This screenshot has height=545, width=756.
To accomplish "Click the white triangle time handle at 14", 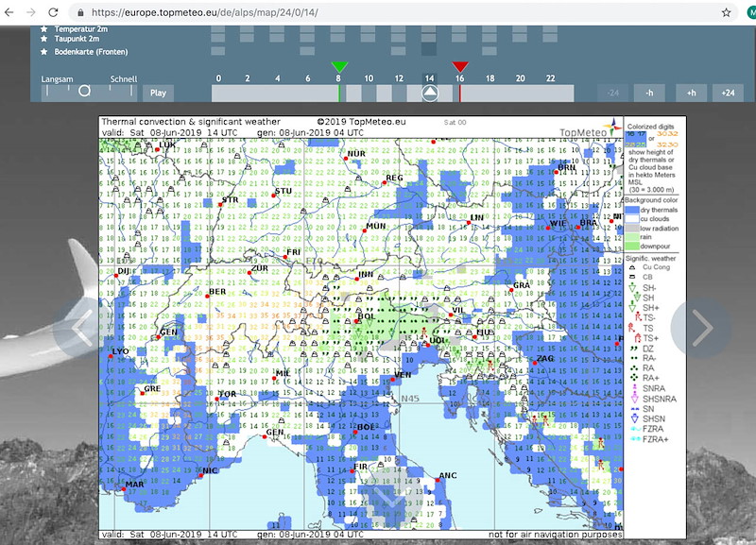I will click(430, 93).
